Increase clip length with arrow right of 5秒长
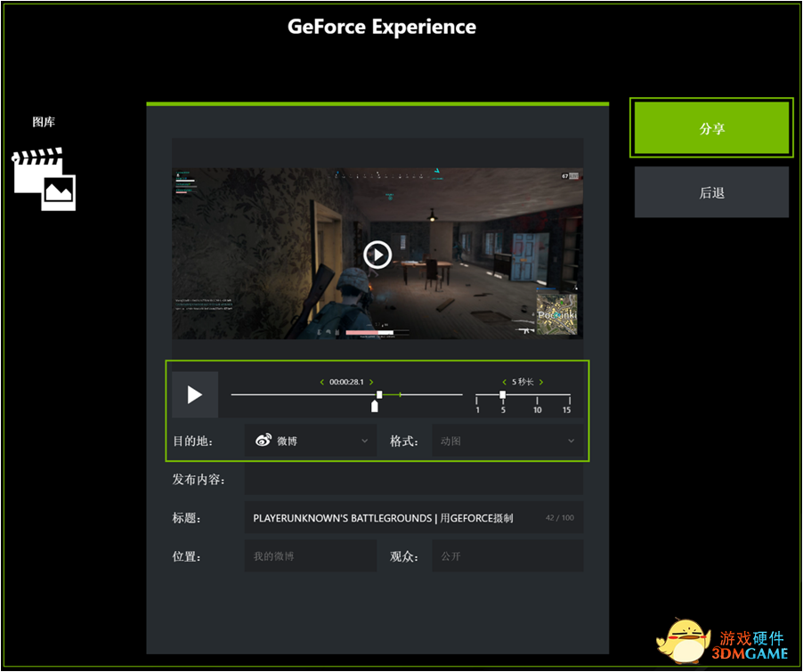The width and height of the screenshot is (803, 672). 541,382
